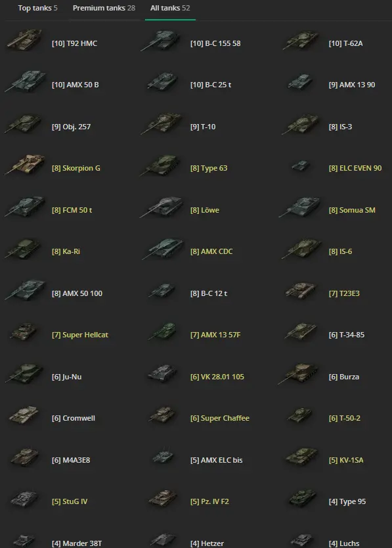The width and height of the screenshot is (392, 548).
Task: Click the [5] KV-1SA name
Action: tap(346, 460)
